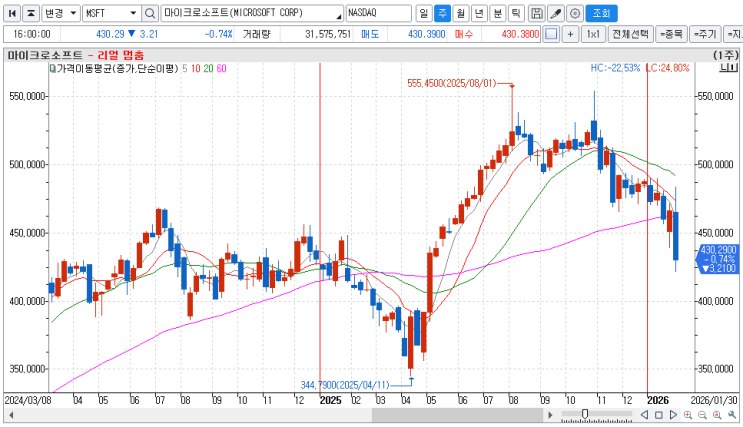Click the zoom-out magnifier icon
The height and width of the screenshot is (427, 743).
pyautogui.click(x=703, y=415)
